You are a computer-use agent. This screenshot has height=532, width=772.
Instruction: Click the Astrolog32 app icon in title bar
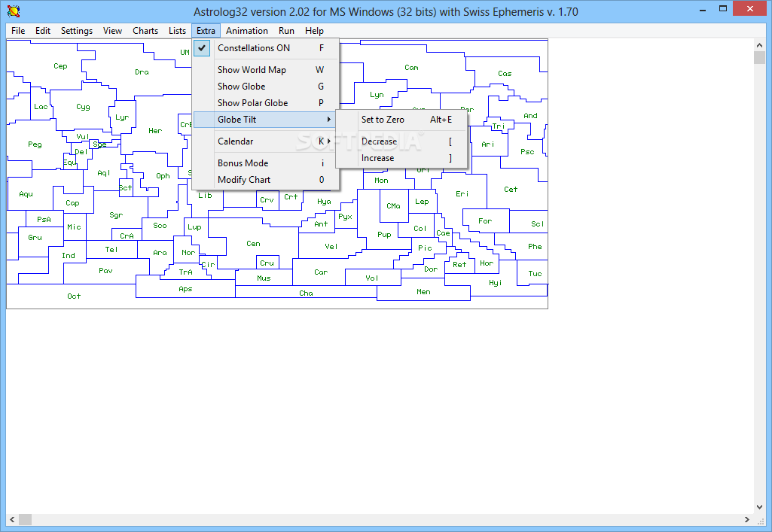[14, 11]
